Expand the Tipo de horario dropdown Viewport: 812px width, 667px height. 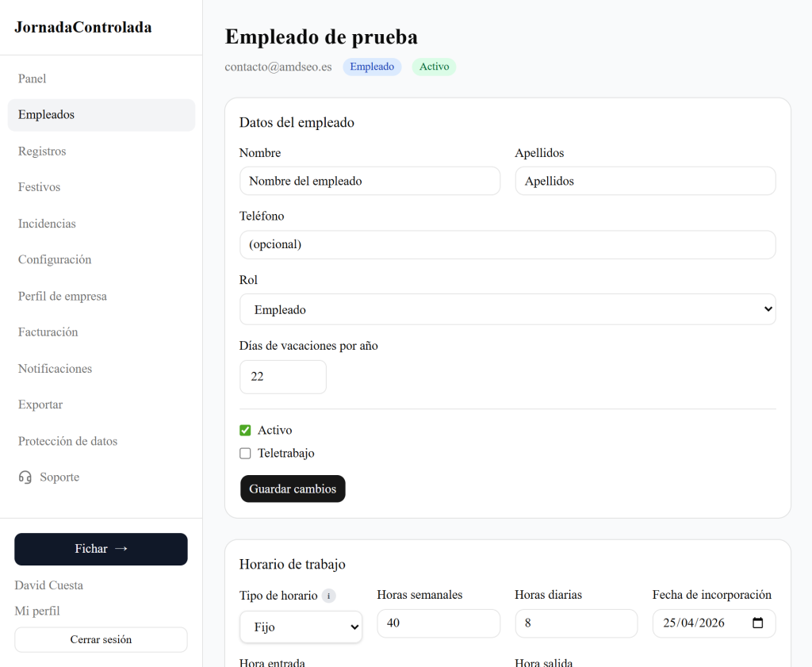click(301, 627)
